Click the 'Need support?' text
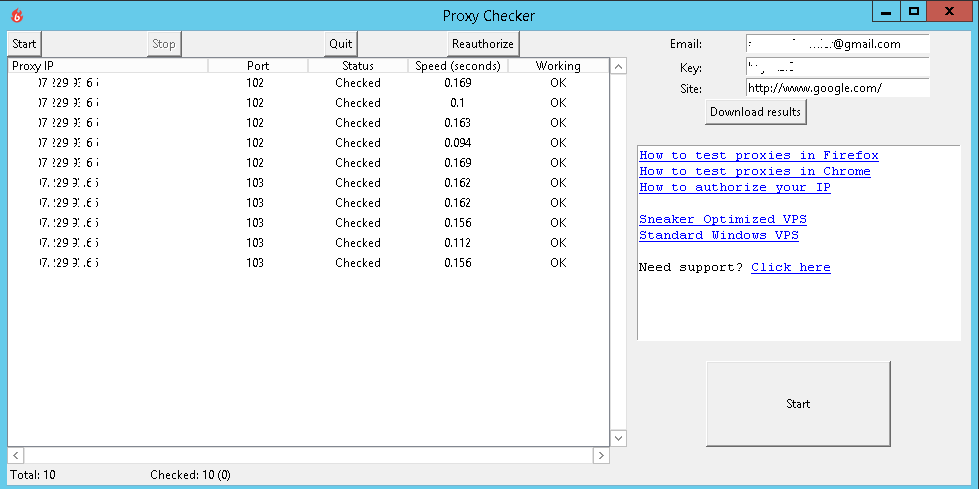The width and height of the screenshot is (979, 489). pyautogui.click(x=691, y=267)
